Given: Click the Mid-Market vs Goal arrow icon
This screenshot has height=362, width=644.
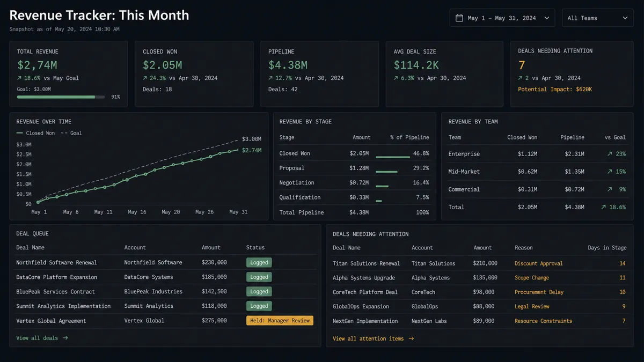Looking at the screenshot, I should pyautogui.click(x=610, y=172).
